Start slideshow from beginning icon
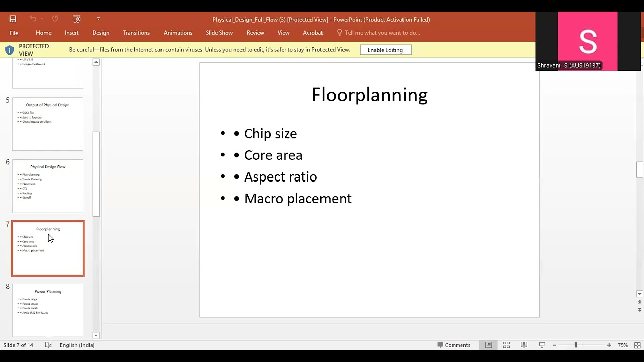Image resolution: width=644 pixels, height=362 pixels. coord(77,19)
